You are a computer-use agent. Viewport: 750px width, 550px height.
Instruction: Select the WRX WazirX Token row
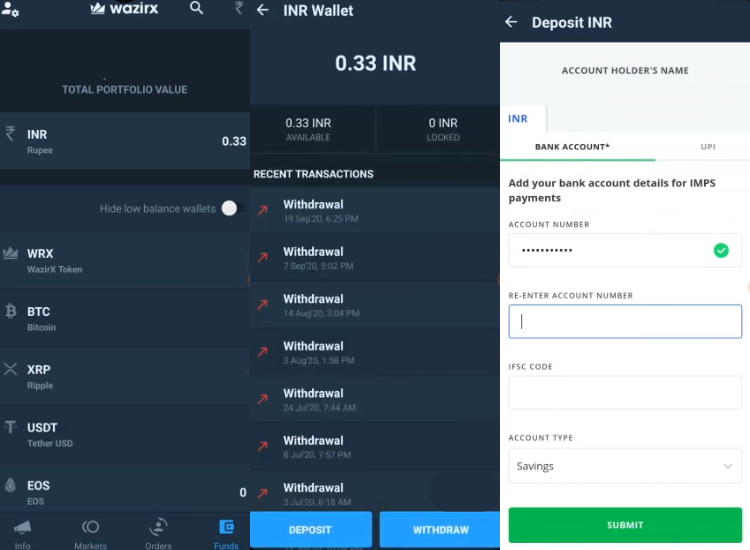point(125,261)
